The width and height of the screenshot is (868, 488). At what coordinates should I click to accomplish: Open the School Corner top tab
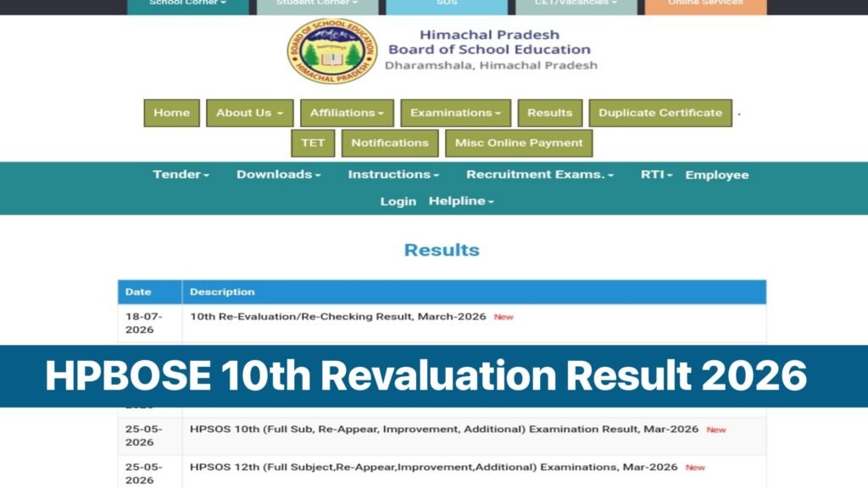187,5
